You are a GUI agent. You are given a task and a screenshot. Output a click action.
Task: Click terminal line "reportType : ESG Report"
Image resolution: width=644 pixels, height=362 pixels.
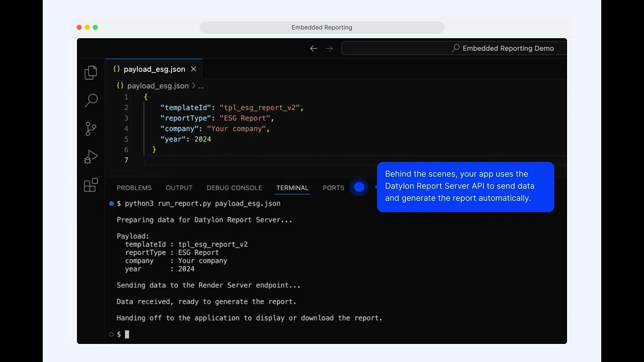point(172,252)
